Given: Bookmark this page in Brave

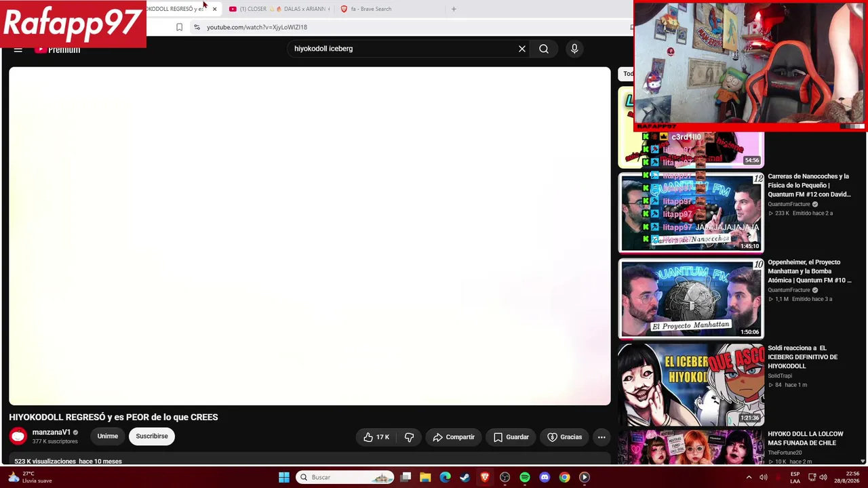Looking at the screenshot, I should (179, 27).
